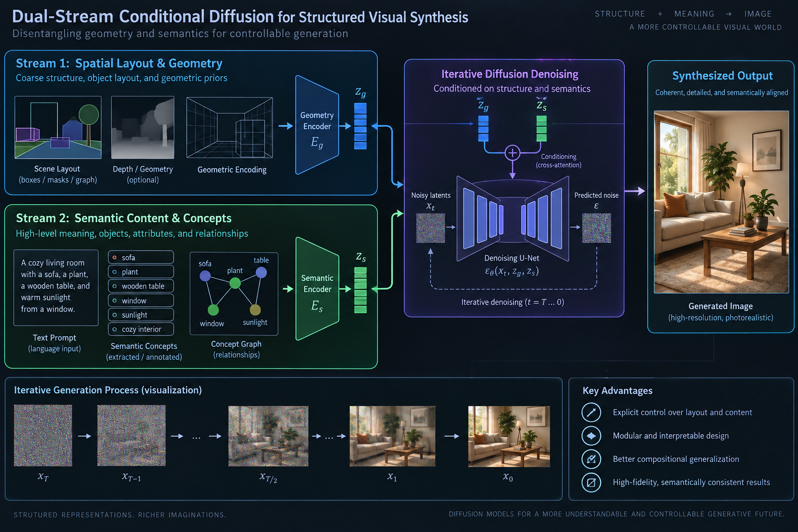Click the blue sofa node in Concept Graph
This screenshot has height=532, width=798.
coord(205,276)
